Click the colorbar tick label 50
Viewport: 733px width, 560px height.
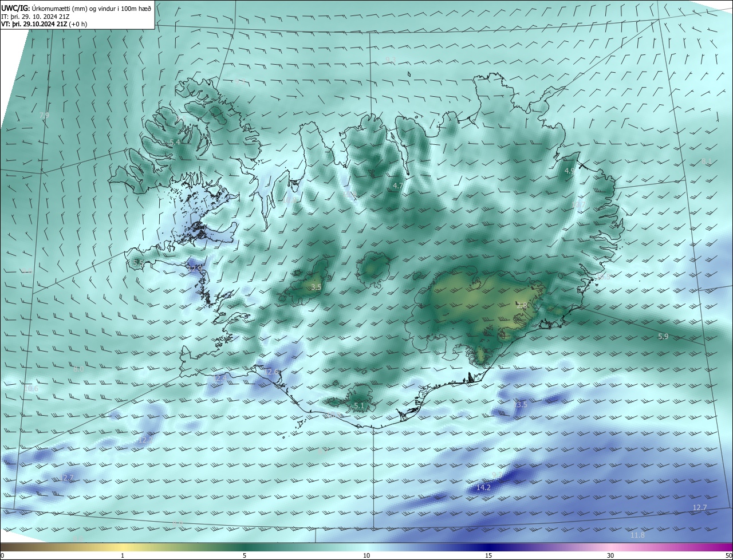728,555
